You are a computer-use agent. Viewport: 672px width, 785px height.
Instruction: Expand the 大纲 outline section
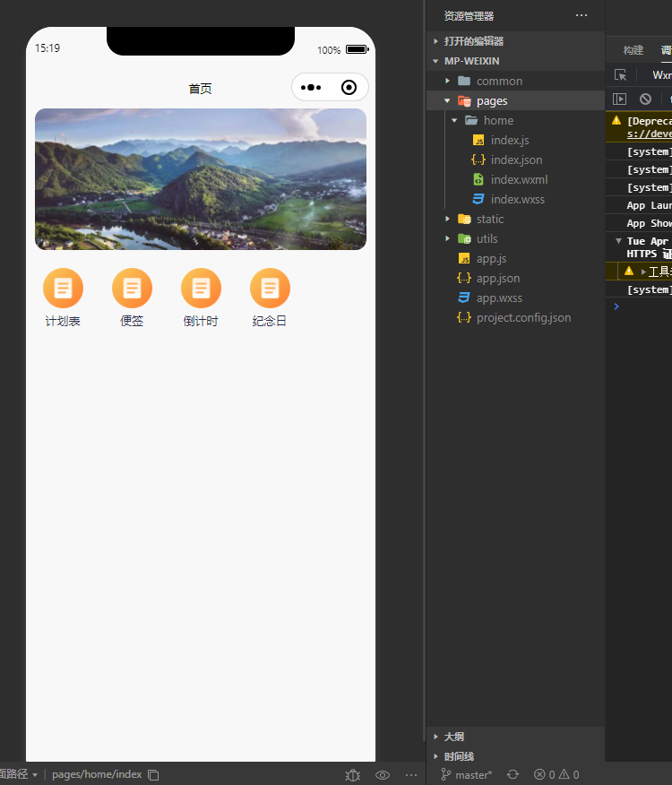coord(516,737)
